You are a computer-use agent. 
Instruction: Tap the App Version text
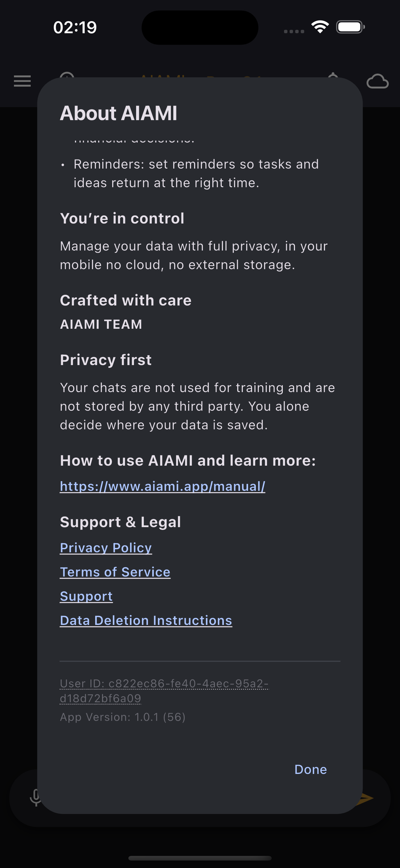click(123, 717)
